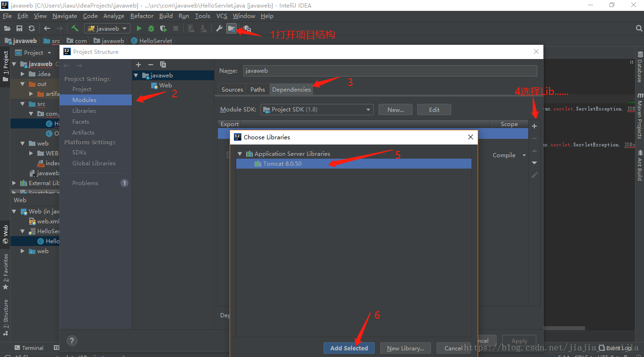
Task: Open the File menu
Action: 7,16
